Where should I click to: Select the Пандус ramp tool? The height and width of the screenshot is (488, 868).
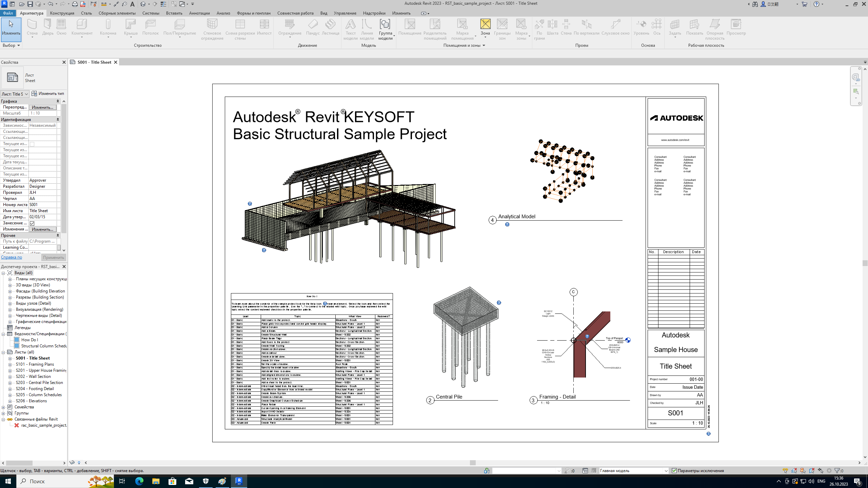313,27
